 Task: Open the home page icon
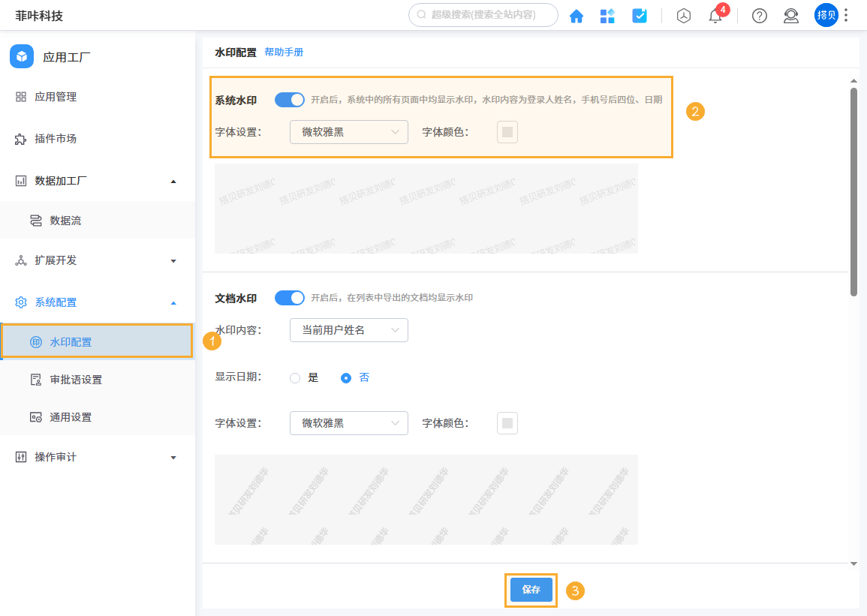(576, 15)
